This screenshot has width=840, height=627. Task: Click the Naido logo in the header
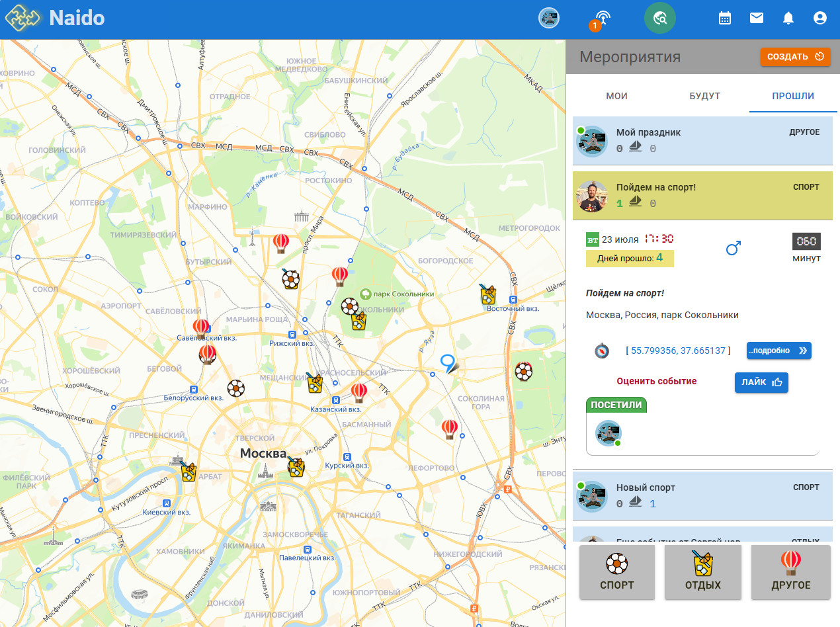[x=55, y=18]
